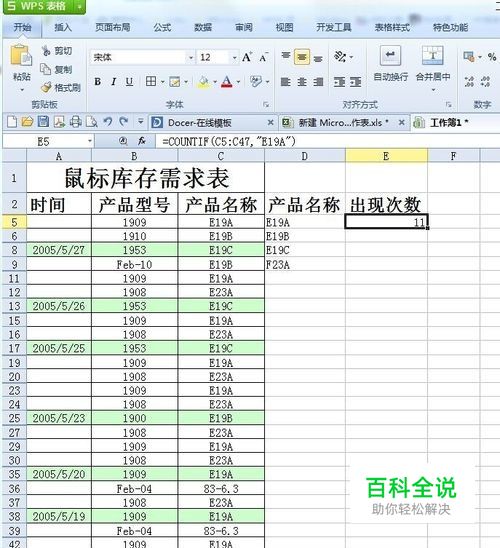Close the Docer-在线模板 tab
500x548 pixels.
coord(270,123)
